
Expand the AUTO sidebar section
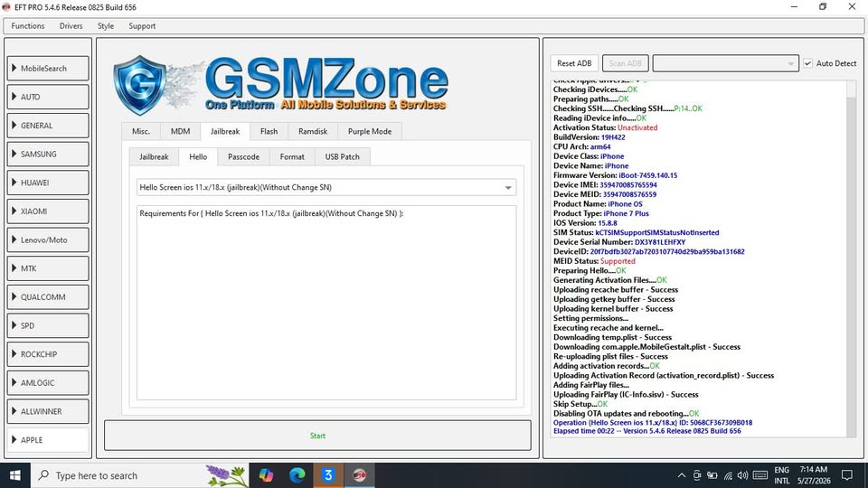coord(48,97)
